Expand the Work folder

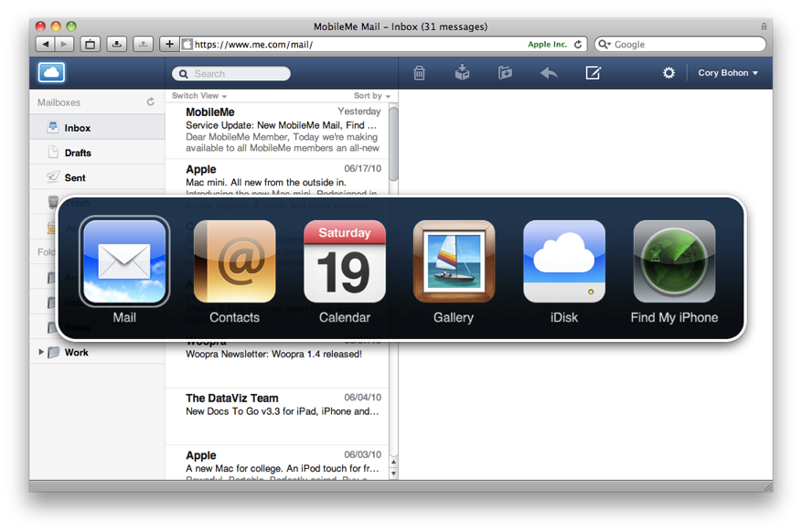coord(41,352)
